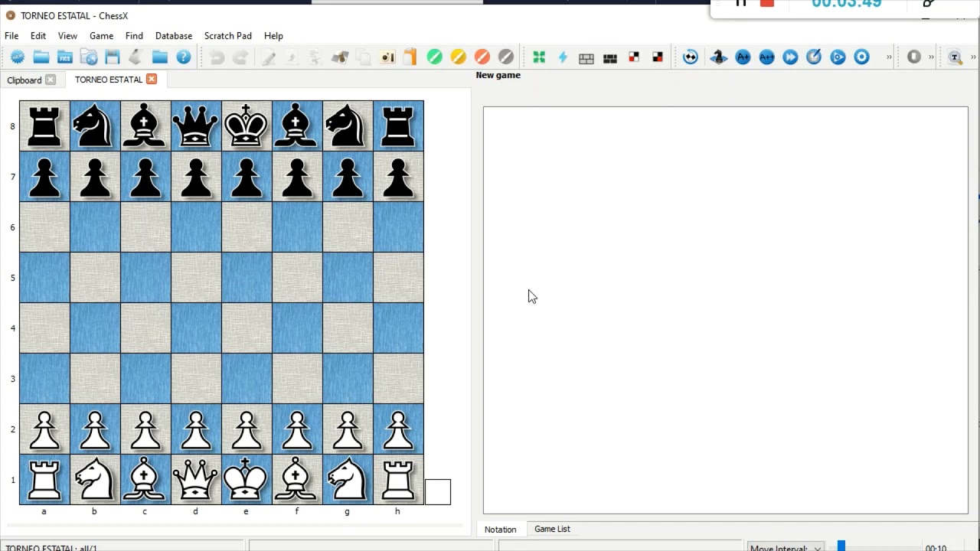Select the green pen annotation icon
The width and height of the screenshot is (980, 551).
(x=434, y=57)
